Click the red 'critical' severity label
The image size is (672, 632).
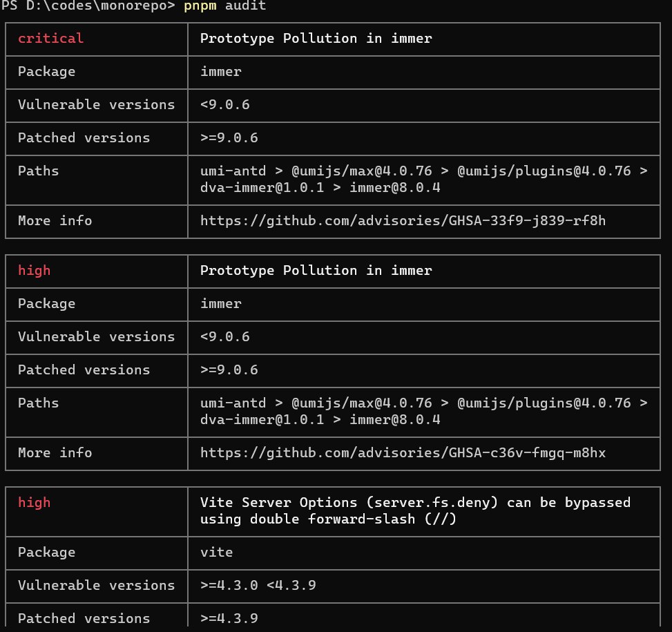(x=50, y=39)
